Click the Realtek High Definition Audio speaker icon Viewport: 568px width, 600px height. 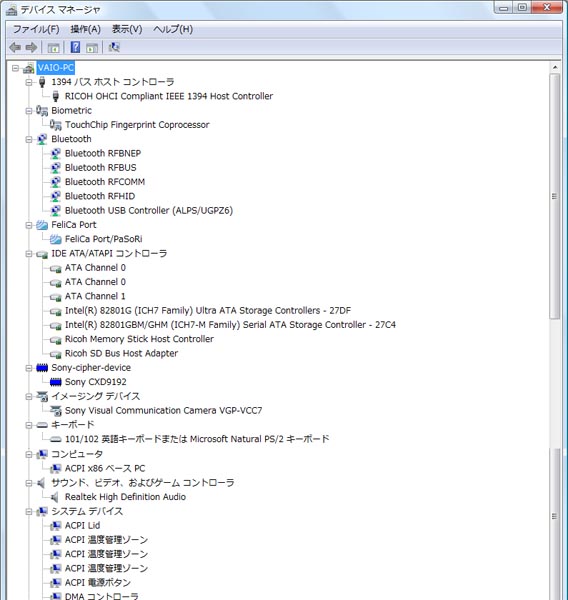[55, 497]
